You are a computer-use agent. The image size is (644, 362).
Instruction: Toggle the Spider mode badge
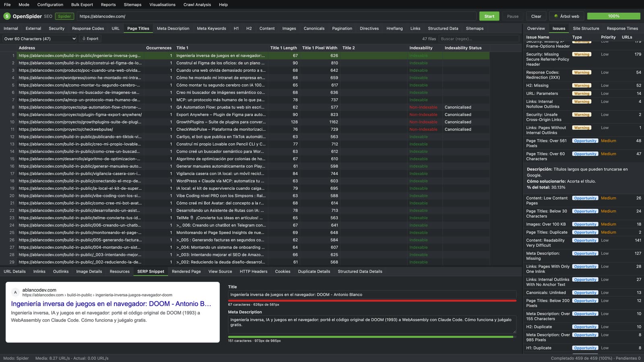coord(64,16)
